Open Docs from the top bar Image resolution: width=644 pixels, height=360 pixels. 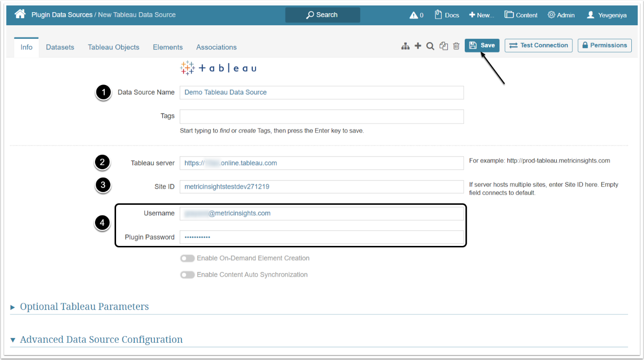(x=447, y=15)
